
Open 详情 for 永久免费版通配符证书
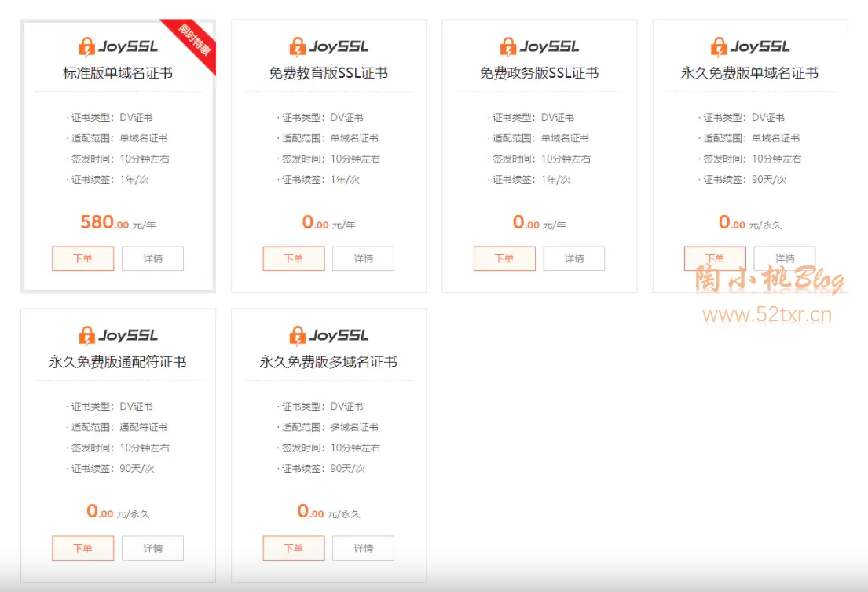coord(153,548)
